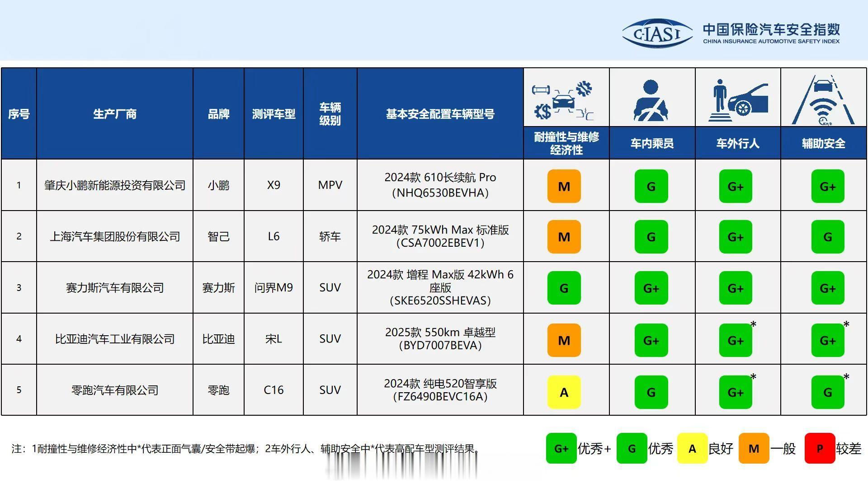868x488 pixels.
Task: Select 零跑汽车有限公司 manufacturer cell
Action: (115, 390)
